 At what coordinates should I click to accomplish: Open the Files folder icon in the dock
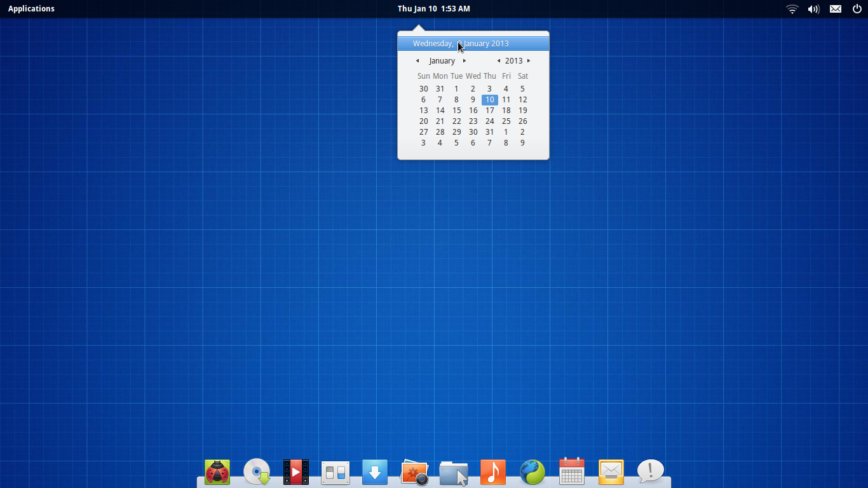point(453,471)
